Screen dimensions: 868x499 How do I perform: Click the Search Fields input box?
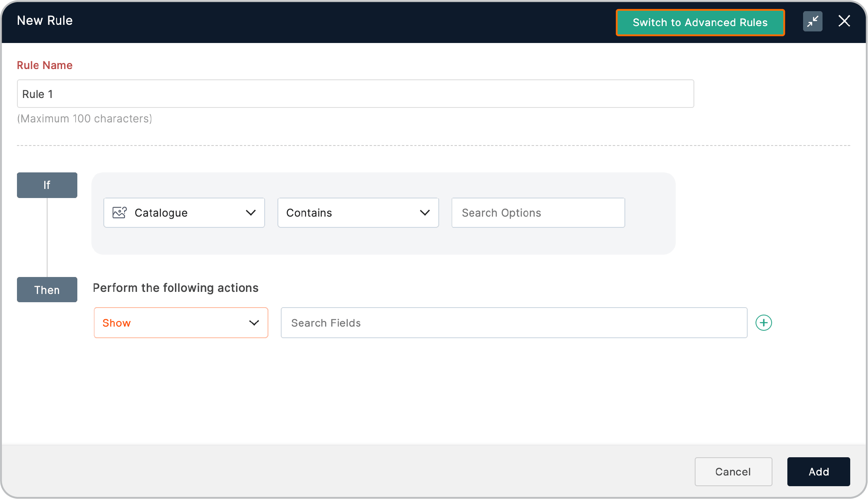tap(514, 323)
